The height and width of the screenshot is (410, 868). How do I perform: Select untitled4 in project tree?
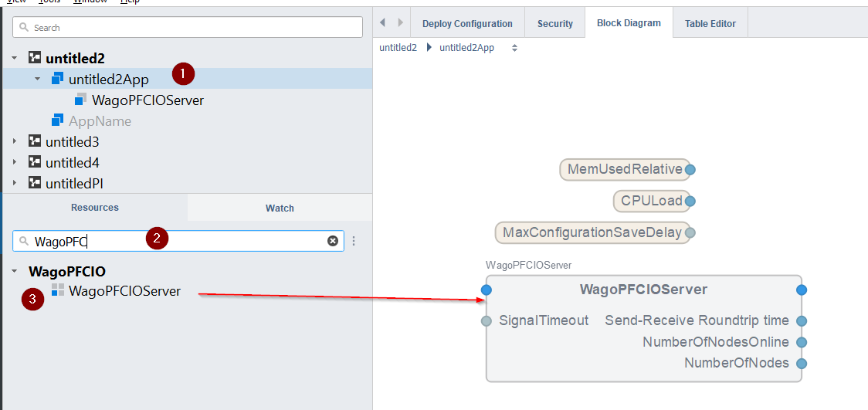click(x=73, y=163)
